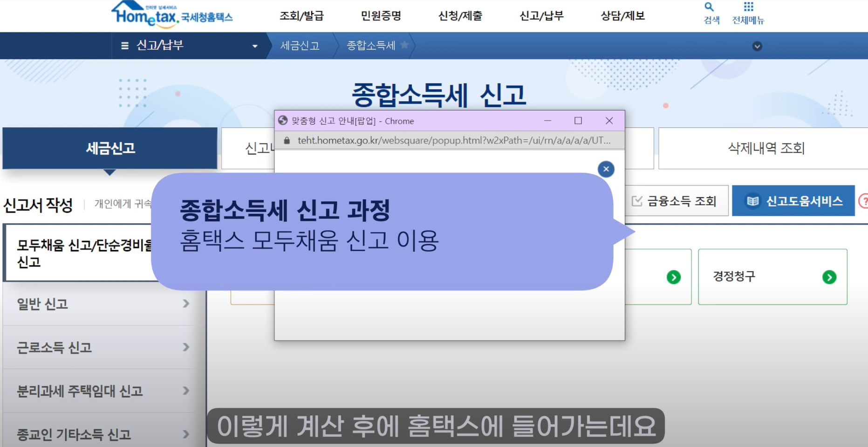Click the hamburger icon beside 신고/납부
Screen dimensions: 868x447
(x=124, y=46)
